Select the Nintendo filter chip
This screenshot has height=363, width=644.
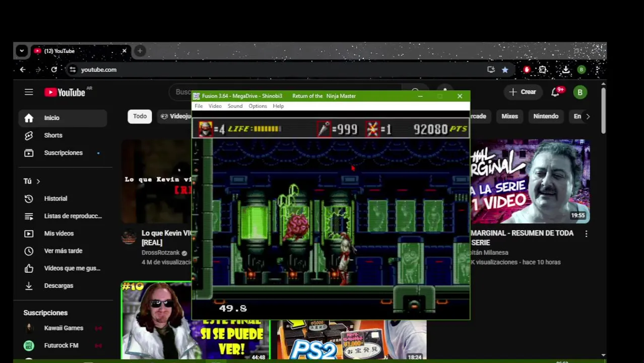[546, 116]
